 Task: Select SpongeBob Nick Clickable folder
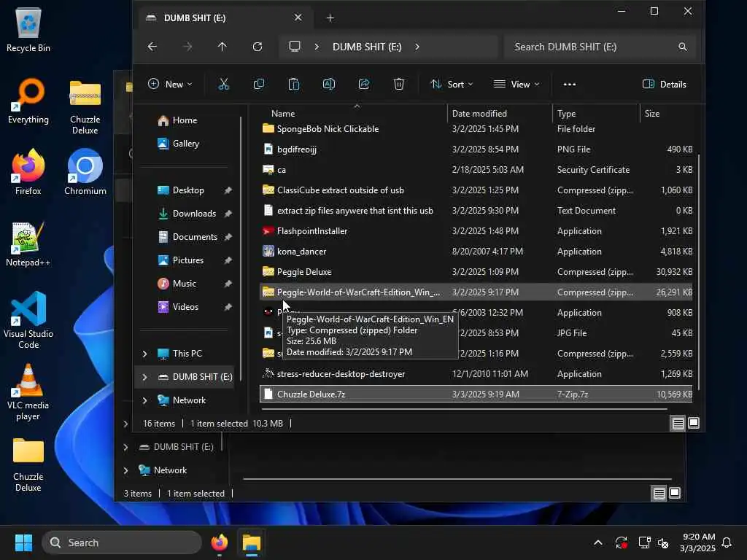[476, 129]
